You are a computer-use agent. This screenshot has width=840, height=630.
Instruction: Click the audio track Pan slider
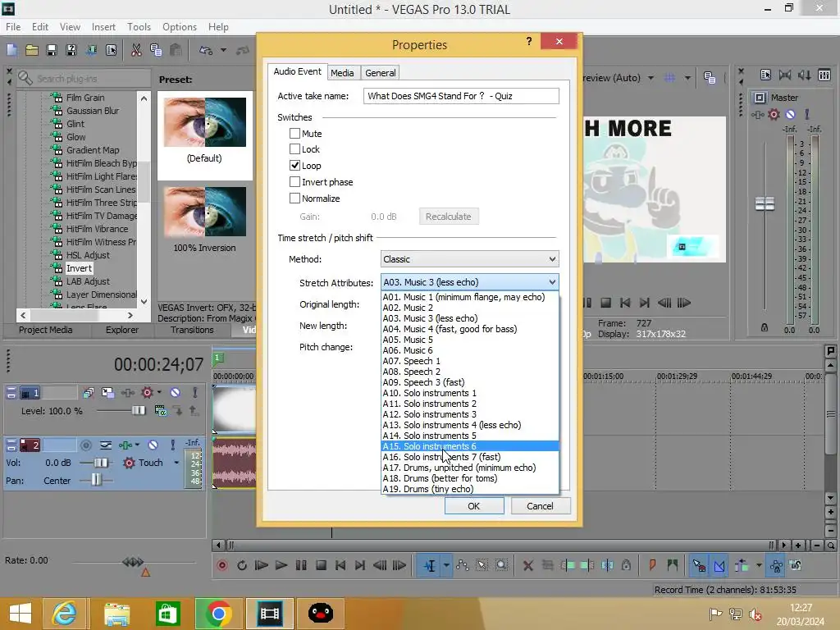[x=96, y=480]
